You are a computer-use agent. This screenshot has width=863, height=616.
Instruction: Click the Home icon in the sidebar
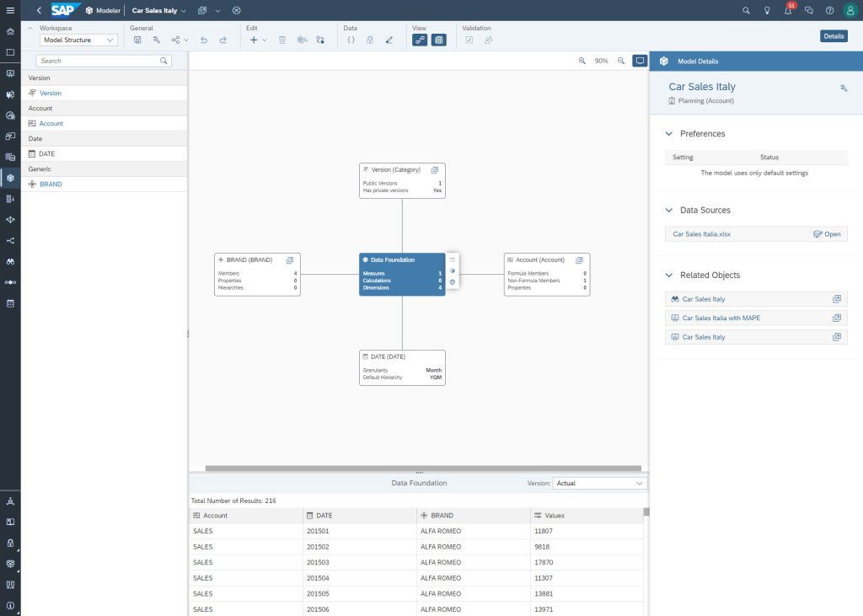[x=10, y=31]
